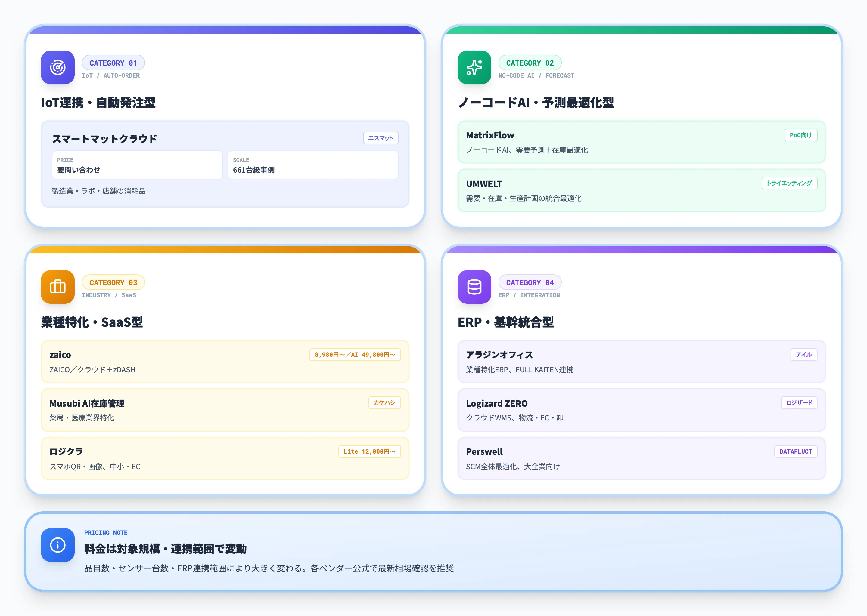Select the CATEGORY 04 label
The height and width of the screenshot is (616, 867).
(x=530, y=282)
